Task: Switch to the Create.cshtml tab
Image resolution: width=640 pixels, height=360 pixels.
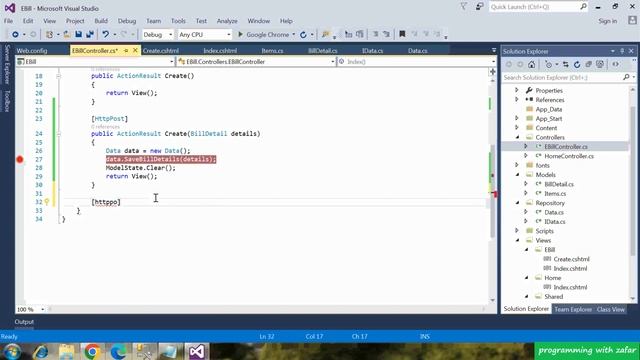Action: pos(161,51)
